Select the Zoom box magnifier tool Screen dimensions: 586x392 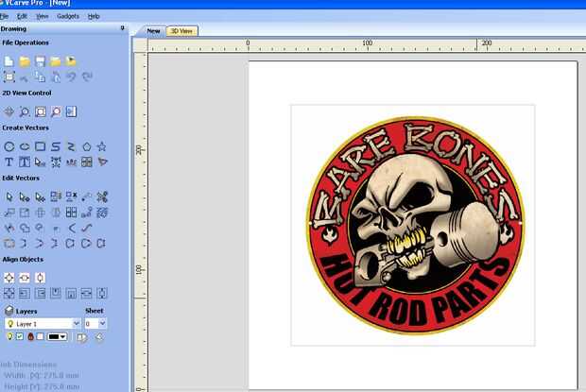(25, 111)
